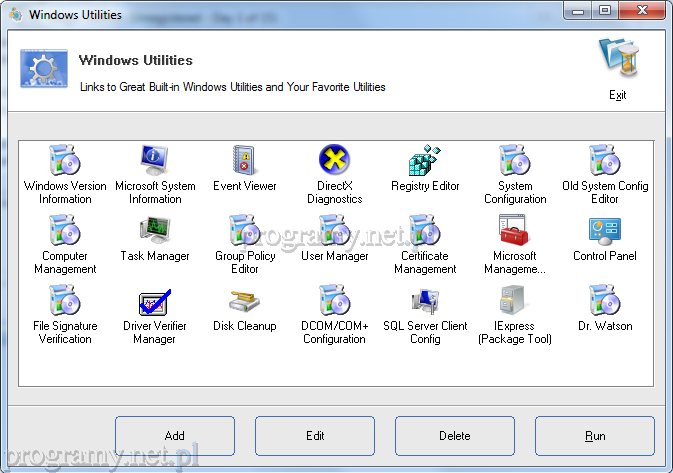Click the Delete button
The width and height of the screenshot is (673, 473).
tap(454, 436)
